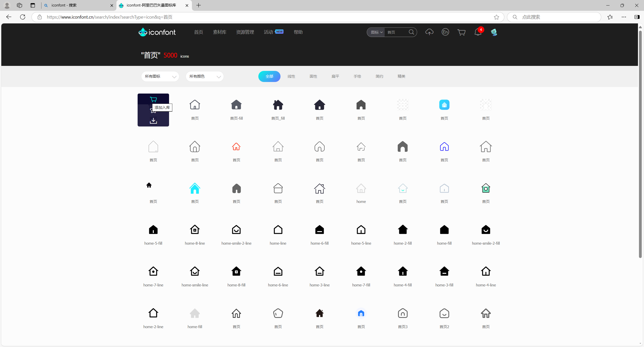The width and height of the screenshot is (644, 347).
Task: Open 活动 NEW navigation item
Action: [x=273, y=32]
